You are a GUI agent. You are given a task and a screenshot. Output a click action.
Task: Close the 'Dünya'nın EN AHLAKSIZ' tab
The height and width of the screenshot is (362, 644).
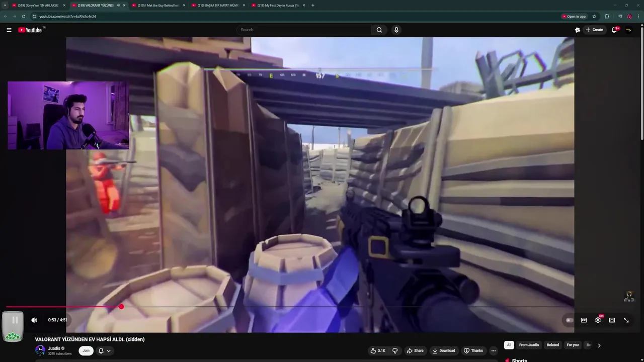click(x=64, y=5)
